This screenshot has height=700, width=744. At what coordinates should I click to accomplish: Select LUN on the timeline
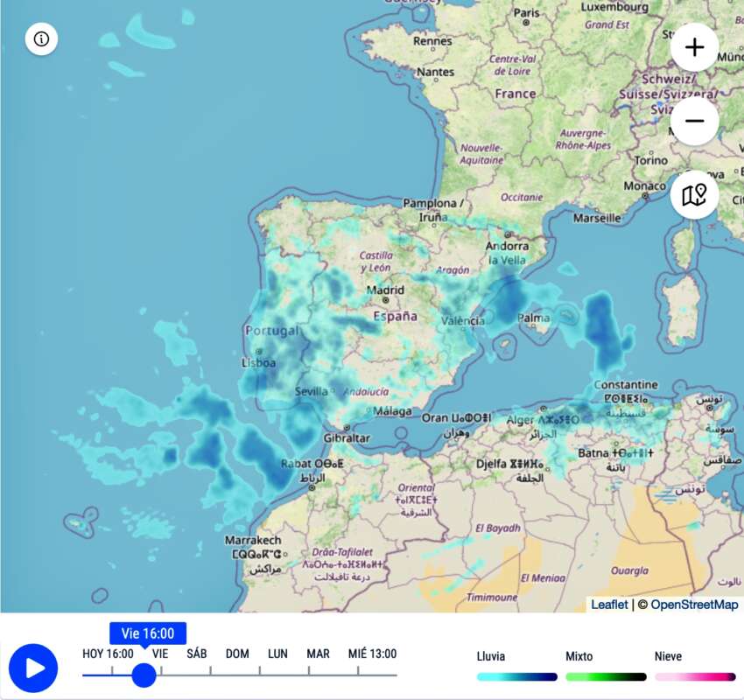(277, 654)
